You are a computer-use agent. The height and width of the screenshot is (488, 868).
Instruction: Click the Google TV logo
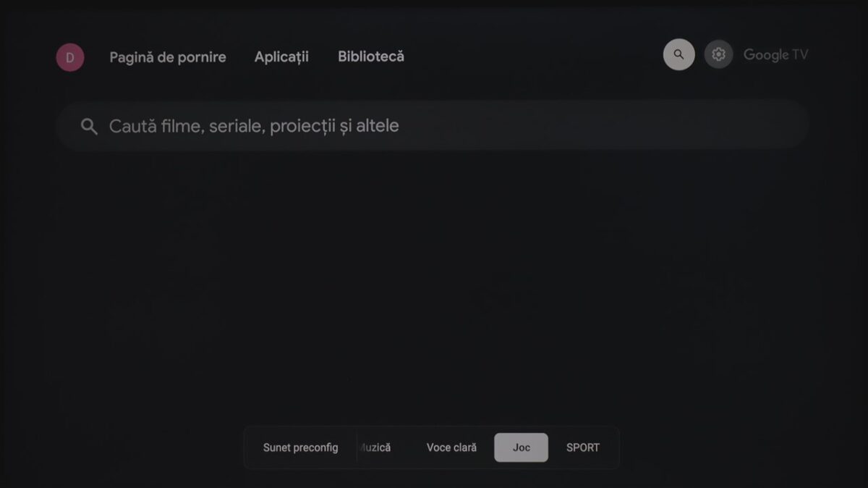tap(775, 55)
